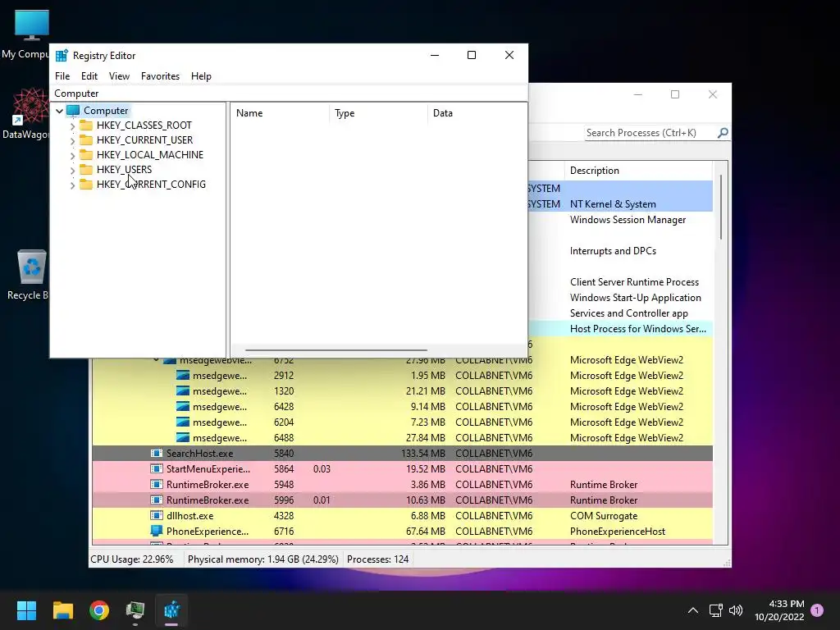
Task: Expand the HKEY_CURRENT_USER key
Action: click(x=72, y=140)
